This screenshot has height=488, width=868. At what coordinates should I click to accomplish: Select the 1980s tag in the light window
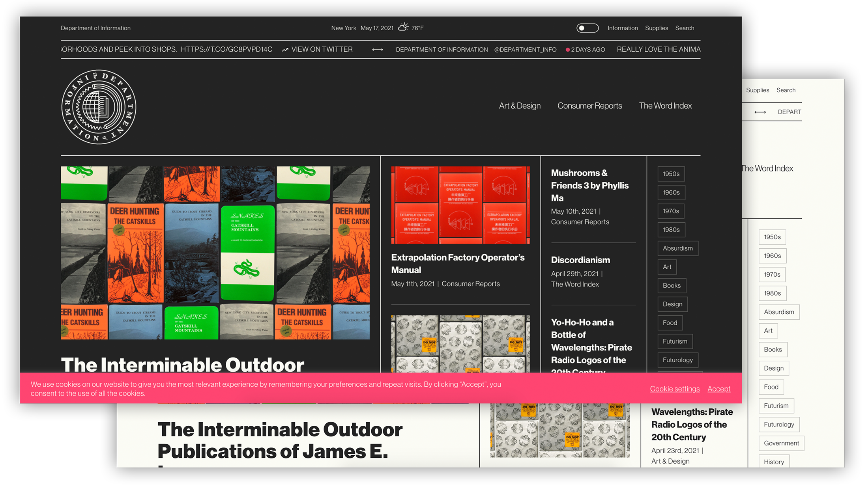[772, 293]
